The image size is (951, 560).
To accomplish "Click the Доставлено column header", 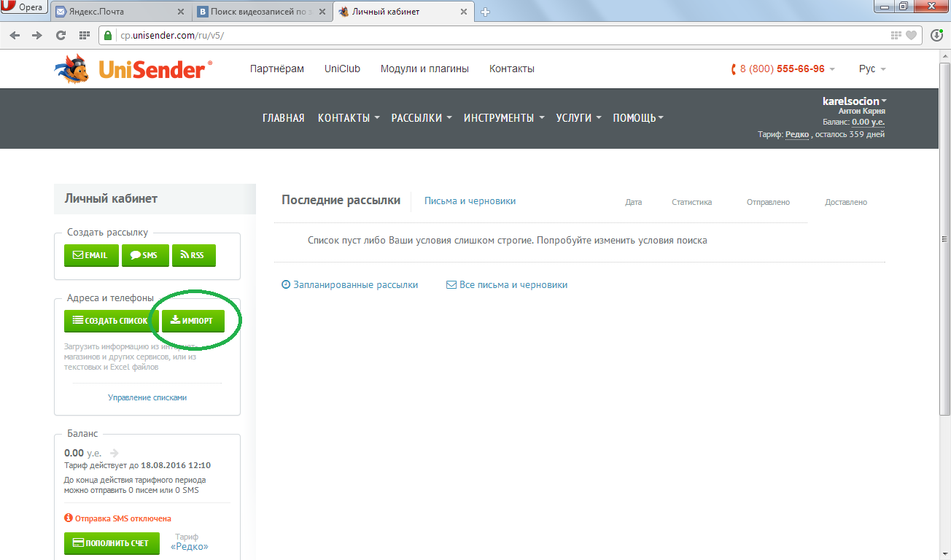I will click(x=846, y=202).
